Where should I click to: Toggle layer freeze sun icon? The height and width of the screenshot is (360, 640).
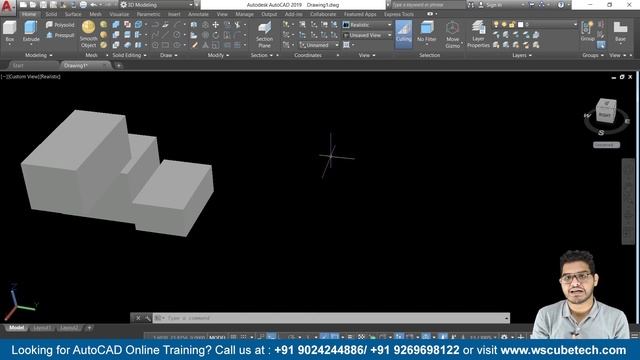(x=504, y=25)
